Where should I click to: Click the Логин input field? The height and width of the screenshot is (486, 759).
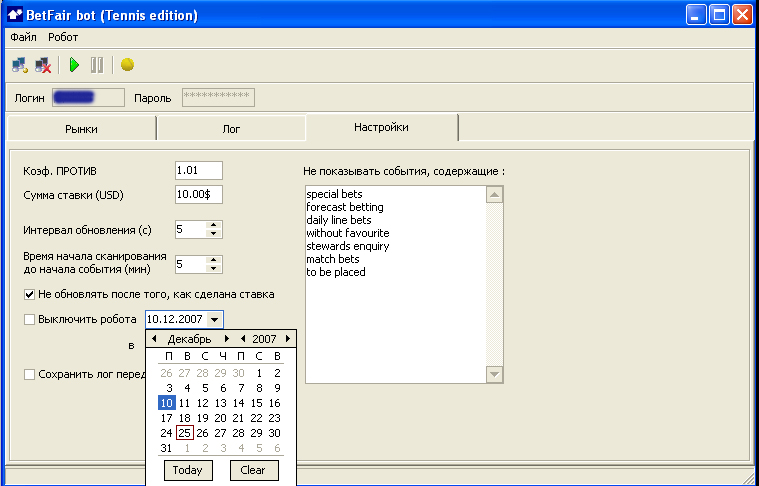click(x=88, y=97)
